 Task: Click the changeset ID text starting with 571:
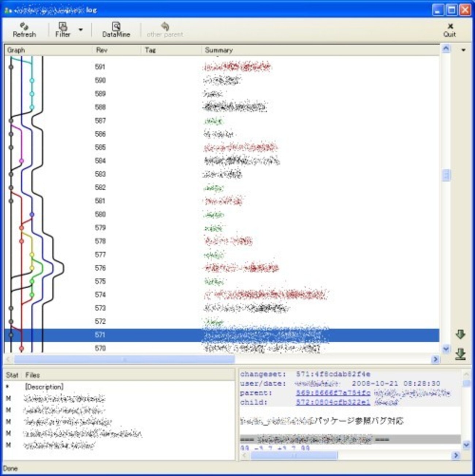(x=333, y=374)
